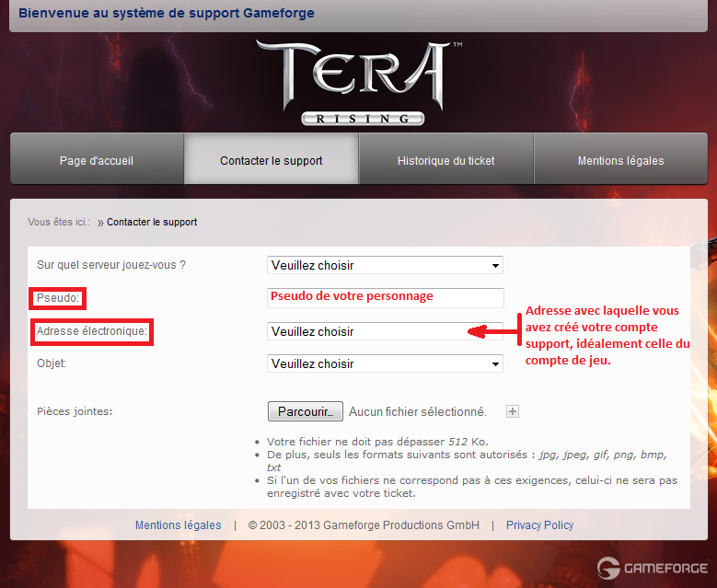Click the Pseudo field label
The image size is (717, 588).
[58, 298]
